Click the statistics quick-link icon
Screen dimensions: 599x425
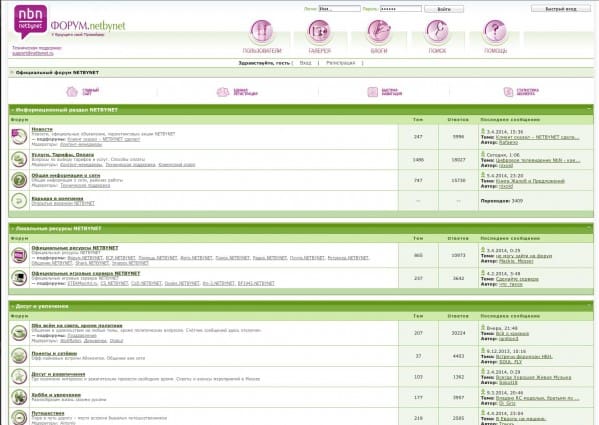coord(508,92)
